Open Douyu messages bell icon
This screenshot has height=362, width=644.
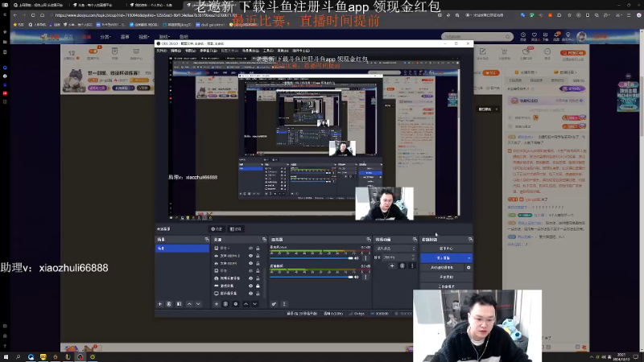coord(557,36)
